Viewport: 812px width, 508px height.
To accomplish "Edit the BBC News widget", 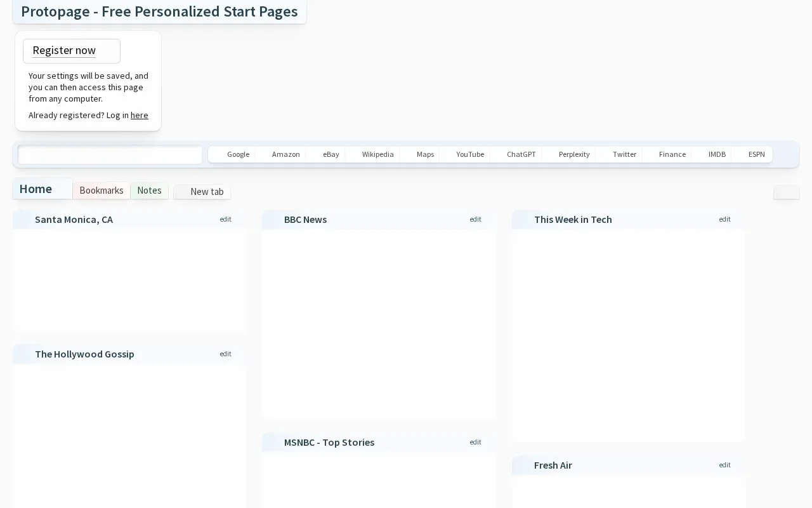I will [476, 219].
